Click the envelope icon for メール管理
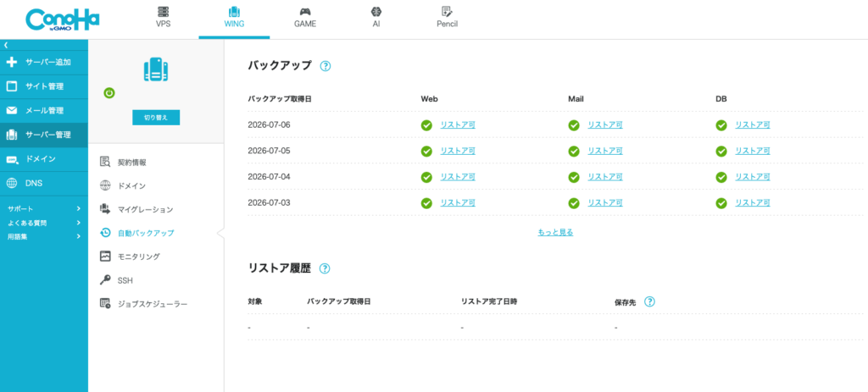The height and width of the screenshot is (392, 868). click(12, 111)
